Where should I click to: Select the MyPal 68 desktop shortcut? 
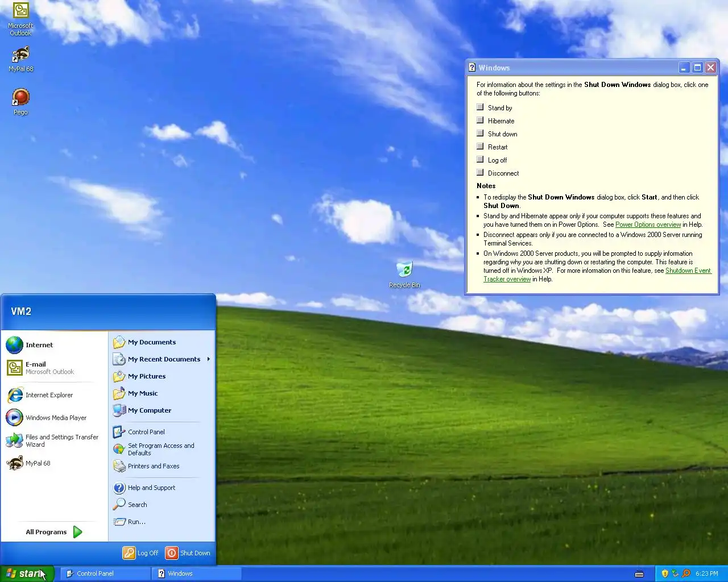tap(20, 59)
